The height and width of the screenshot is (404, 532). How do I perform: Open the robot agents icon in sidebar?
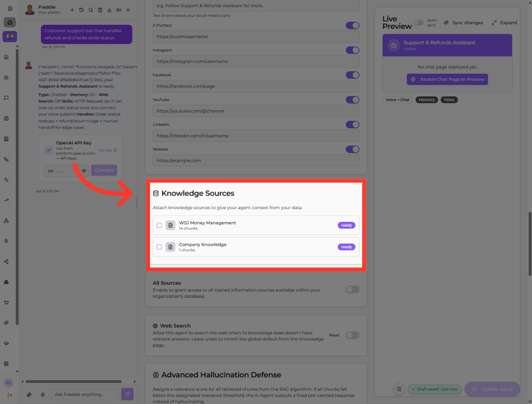[6, 77]
